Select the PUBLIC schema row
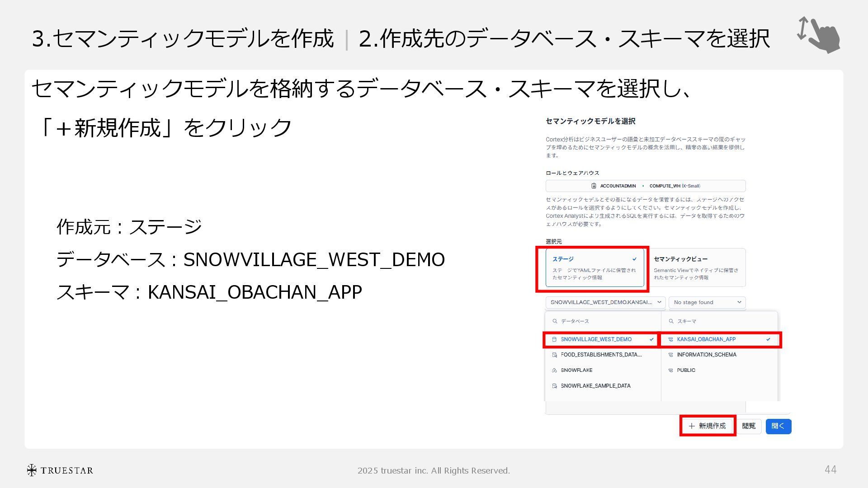This screenshot has width=868, height=488. 720,370
